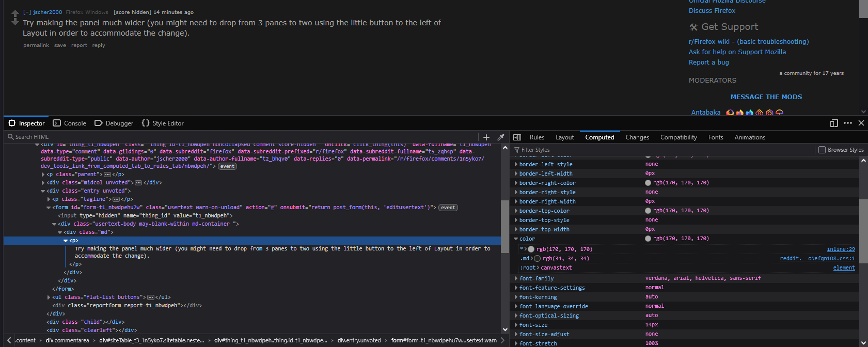Open the inline:29 source link
This screenshot has height=347, width=868.
[x=841, y=249]
